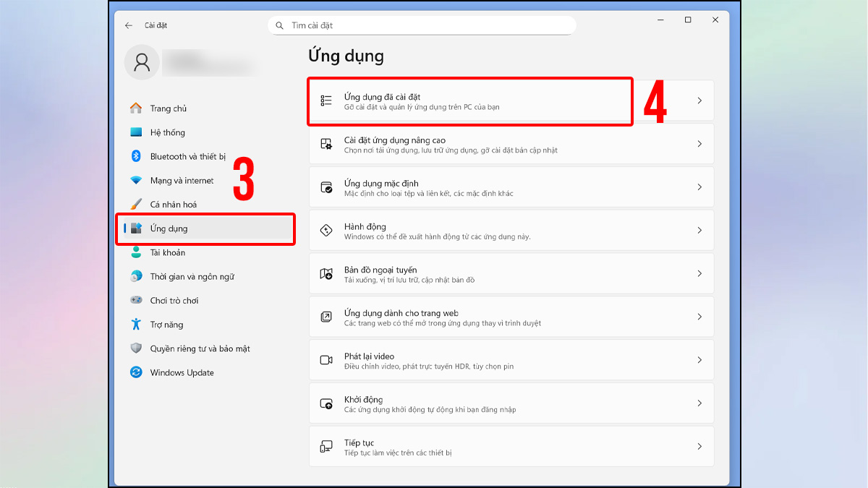
Task: Go to Hệ thống settings
Action: click(208, 132)
